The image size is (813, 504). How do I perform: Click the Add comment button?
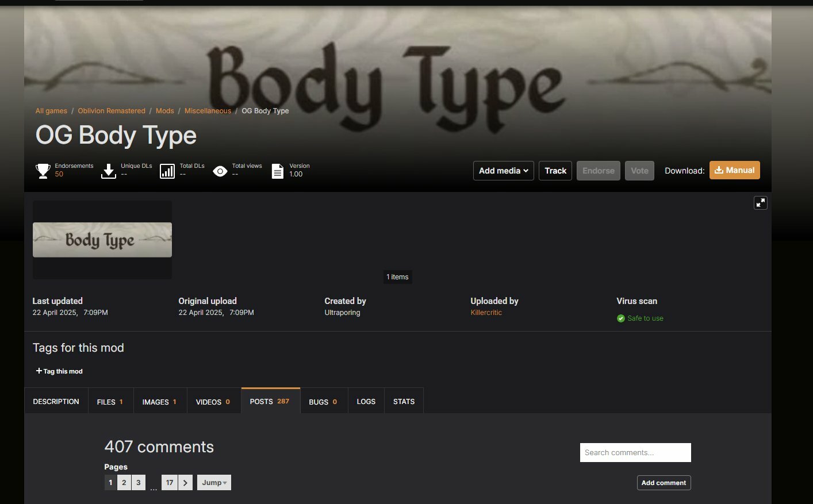pyautogui.click(x=664, y=483)
